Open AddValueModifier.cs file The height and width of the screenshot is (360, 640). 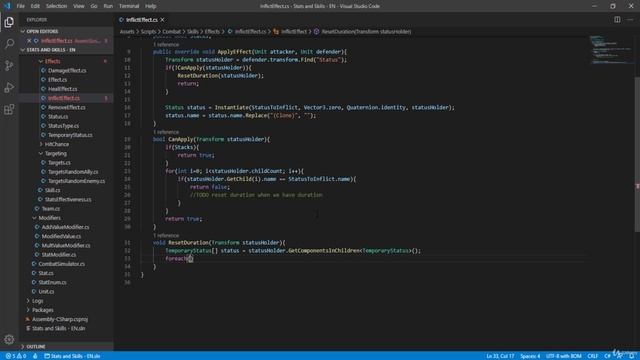tap(65, 227)
